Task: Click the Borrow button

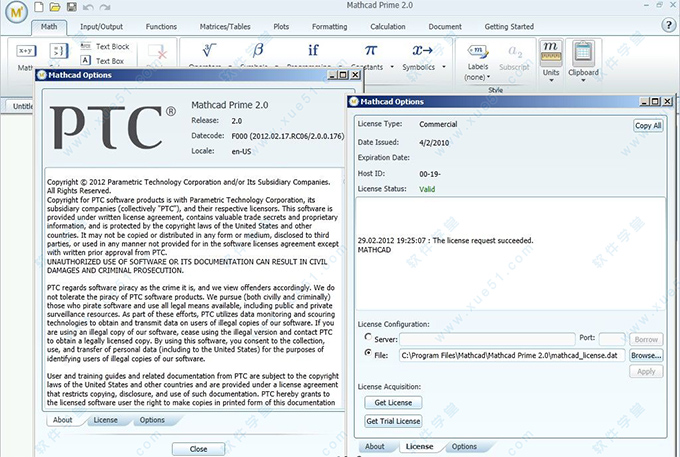Action: (646, 339)
